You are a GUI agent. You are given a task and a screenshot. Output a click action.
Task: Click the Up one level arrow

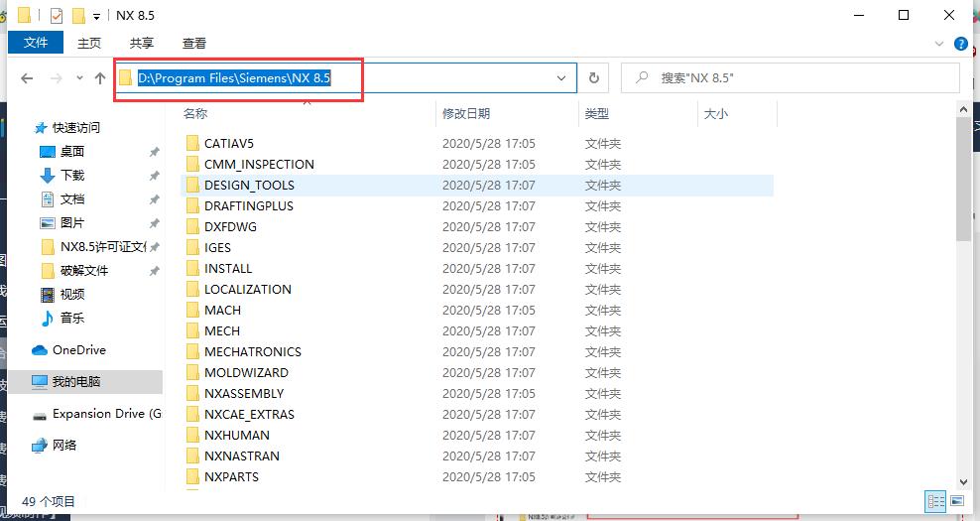(100, 78)
